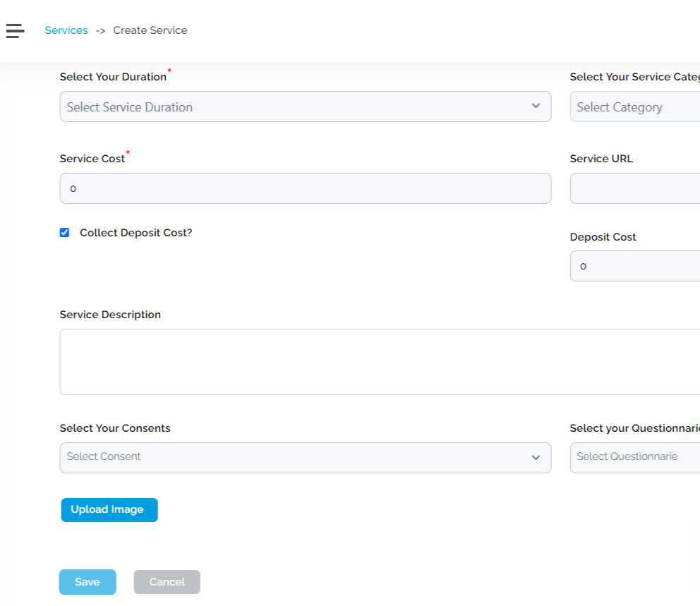700x606 pixels.
Task: Go to Services breadcrumb link
Action: pyautogui.click(x=66, y=30)
